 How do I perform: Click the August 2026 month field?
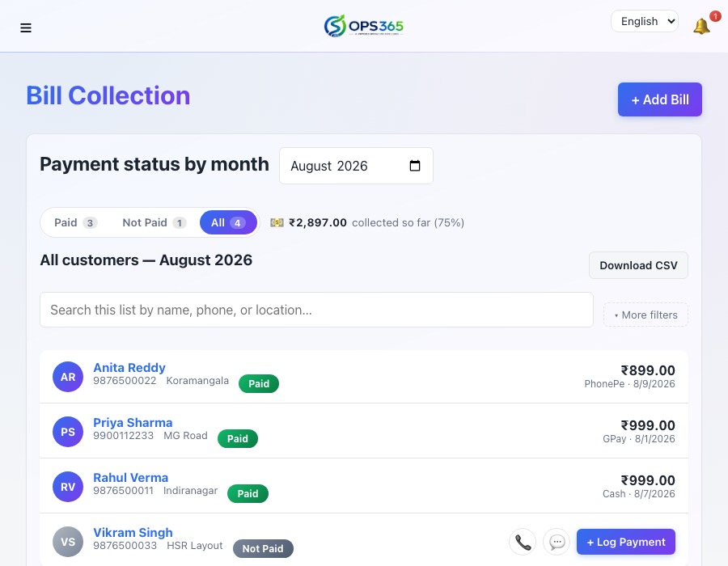point(356,166)
